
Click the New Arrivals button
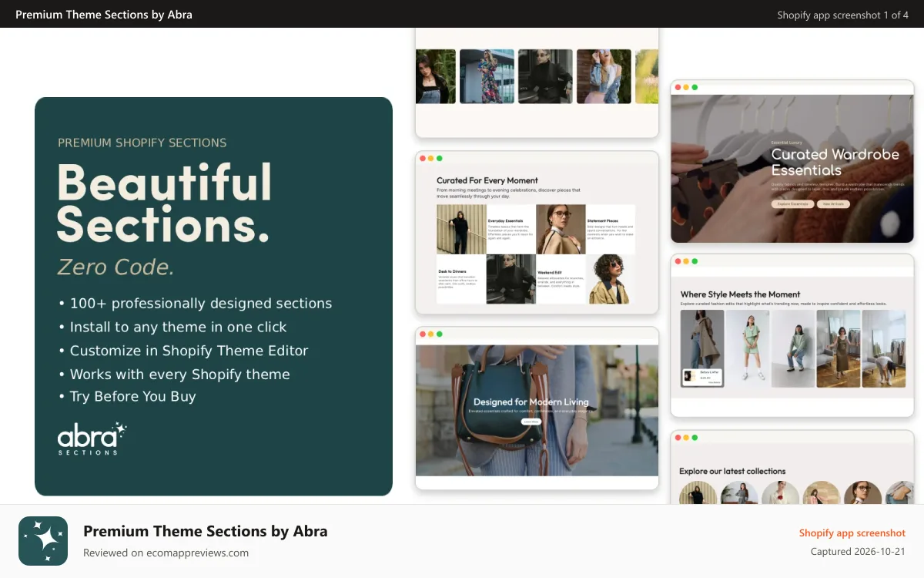[x=833, y=204]
